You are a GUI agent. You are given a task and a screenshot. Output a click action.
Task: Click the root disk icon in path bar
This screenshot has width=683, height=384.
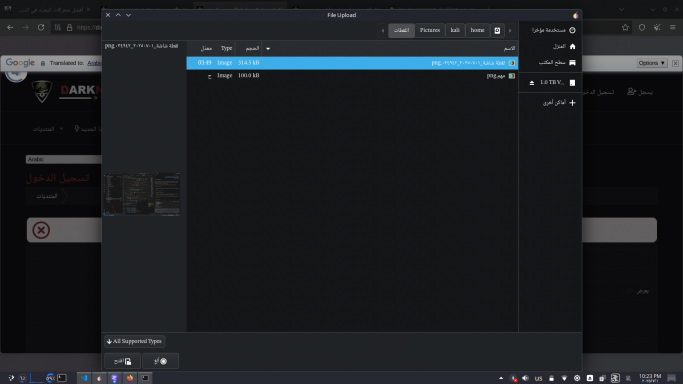(x=497, y=30)
